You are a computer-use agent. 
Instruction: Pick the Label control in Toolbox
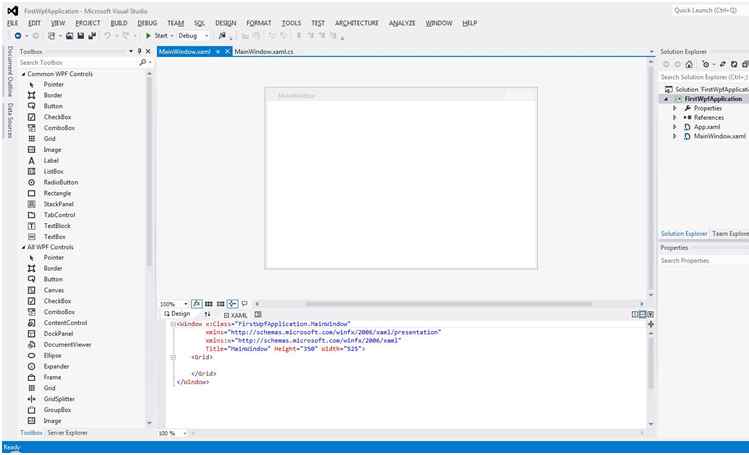pos(51,160)
